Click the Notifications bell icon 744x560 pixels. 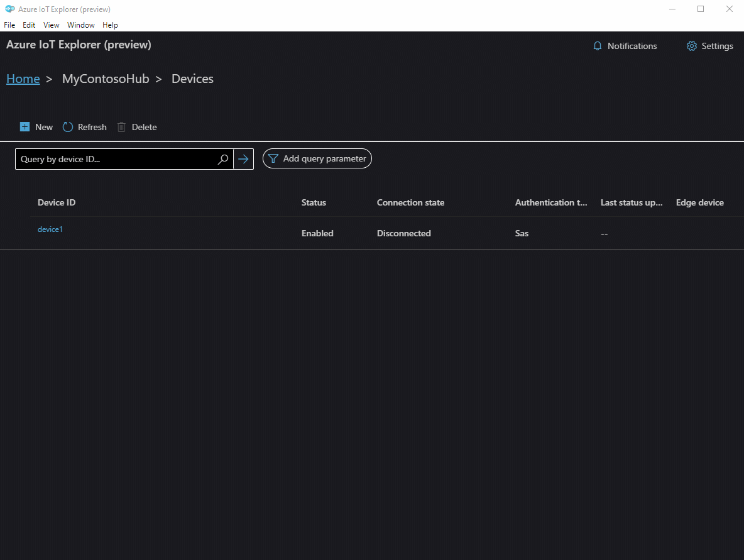click(598, 46)
